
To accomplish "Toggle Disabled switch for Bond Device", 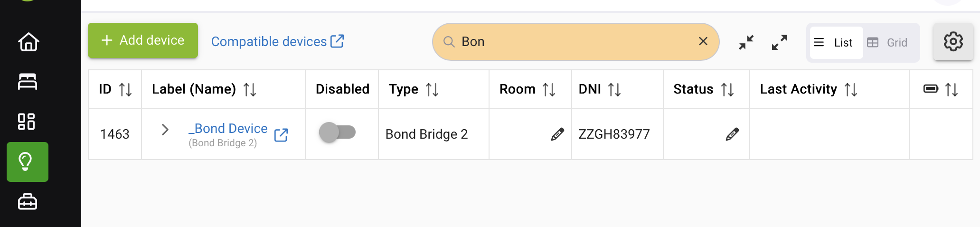I will tap(337, 132).
